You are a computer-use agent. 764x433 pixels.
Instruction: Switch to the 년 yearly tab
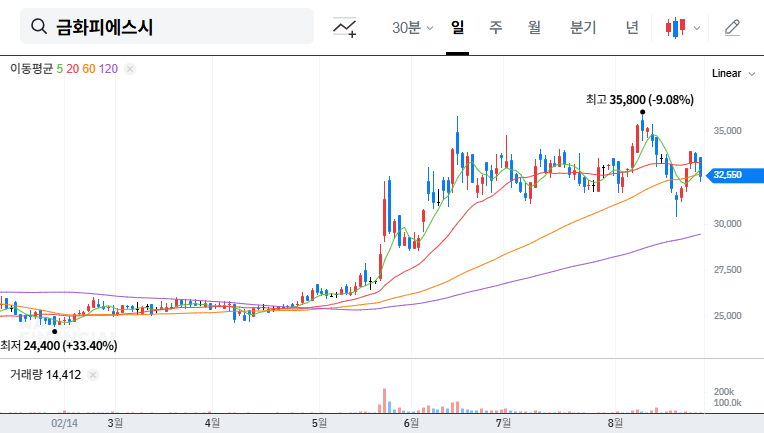coord(632,27)
